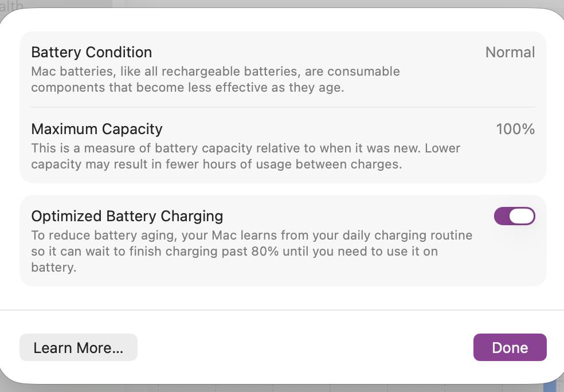
Task: Click the Done button
Action: [x=510, y=347]
